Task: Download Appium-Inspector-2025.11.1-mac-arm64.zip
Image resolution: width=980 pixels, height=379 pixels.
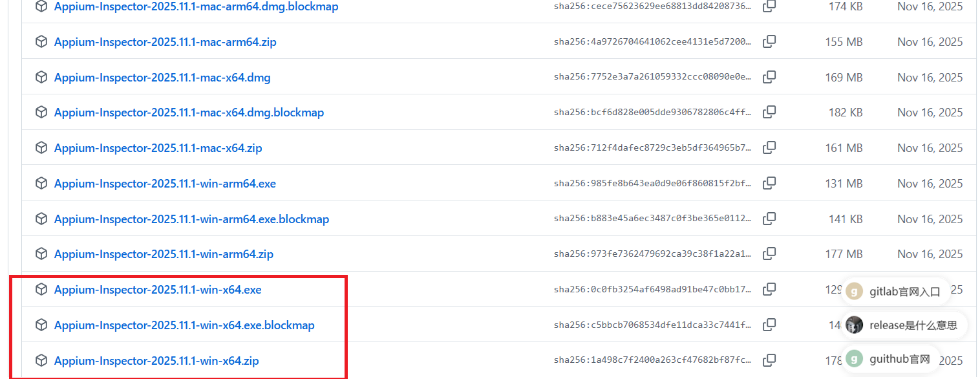Action: pyautogui.click(x=165, y=41)
